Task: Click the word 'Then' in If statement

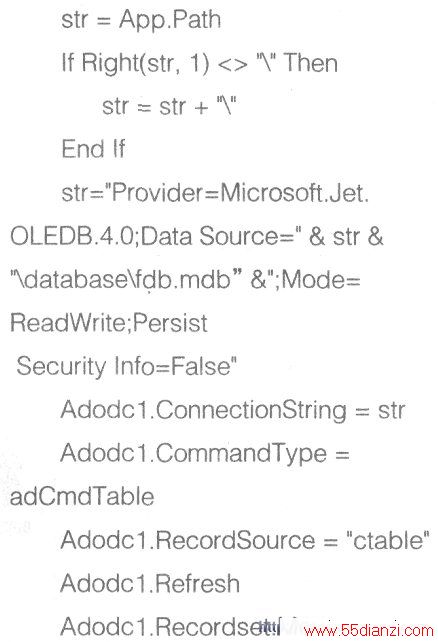Action: pyautogui.click(x=311, y=63)
